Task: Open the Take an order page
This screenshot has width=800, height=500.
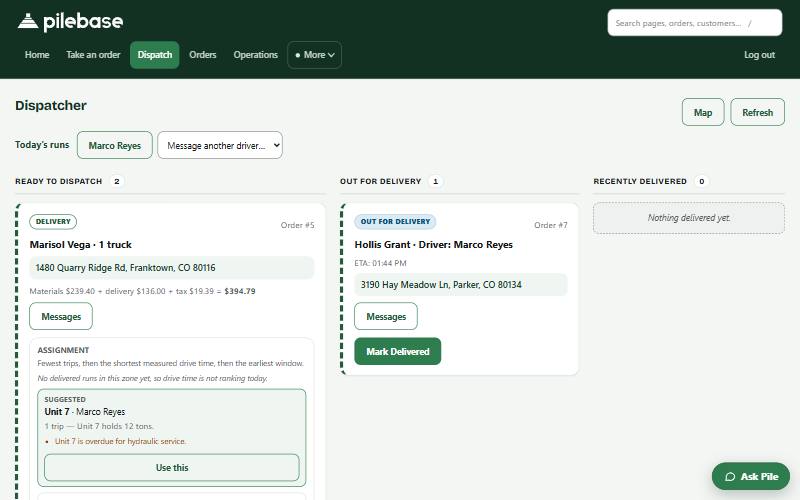Action: (x=93, y=55)
